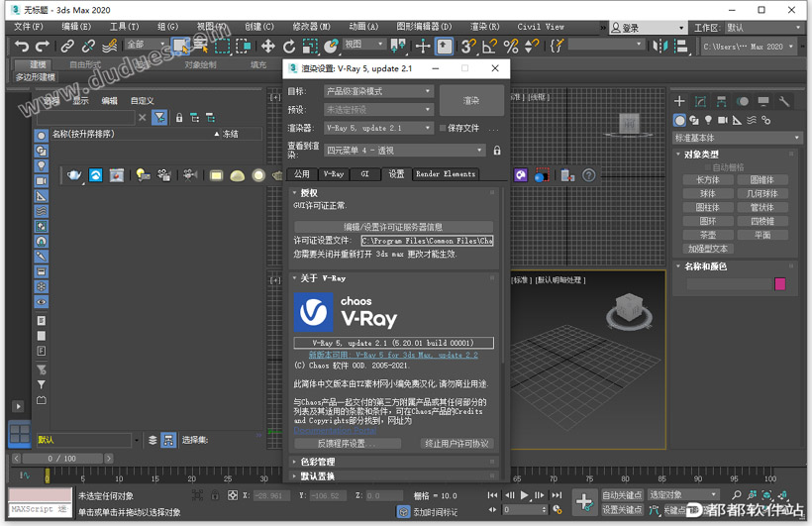
Task: Select the Unlink Selection icon
Action: click(x=88, y=47)
